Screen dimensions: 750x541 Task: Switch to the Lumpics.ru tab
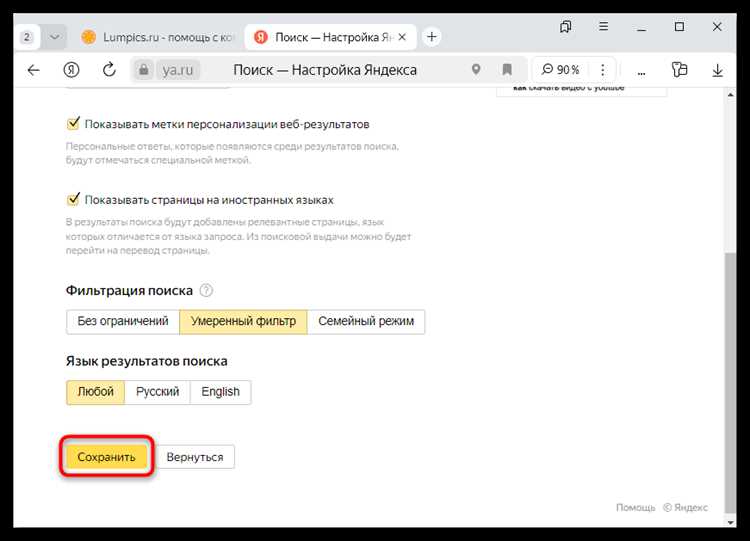pyautogui.click(x=158, y=37)
